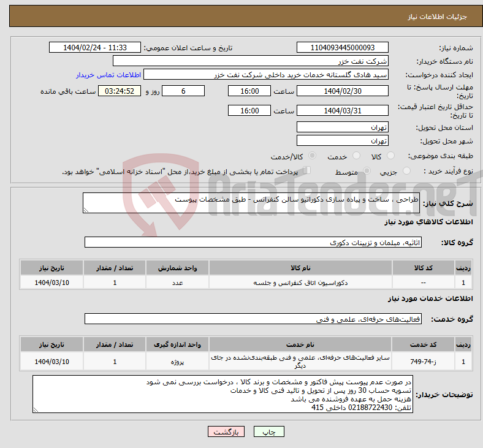Image resolution: width=483 pixels, height=448 pixels.
Task: Select the کالا/خدمت radio button
Action: point(313,156)
